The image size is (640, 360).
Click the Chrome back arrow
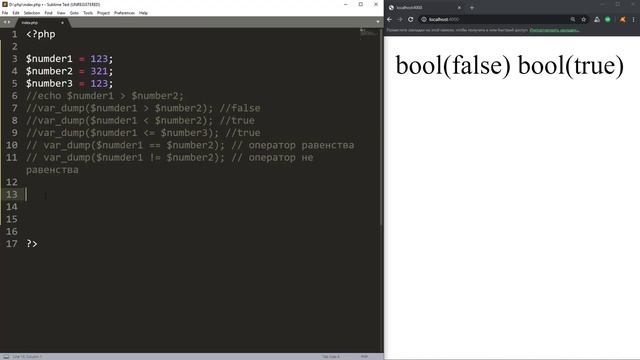click(x=389, y=19)
